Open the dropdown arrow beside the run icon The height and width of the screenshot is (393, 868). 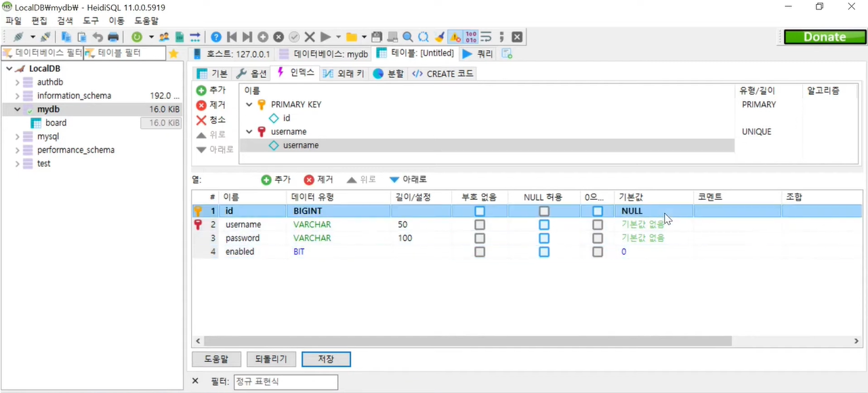point(338,37)
